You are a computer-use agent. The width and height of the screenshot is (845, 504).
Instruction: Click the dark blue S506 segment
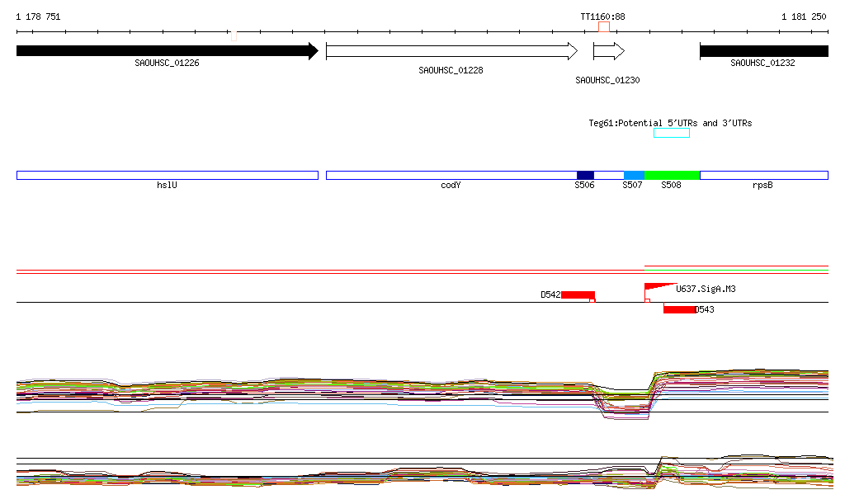585,175
